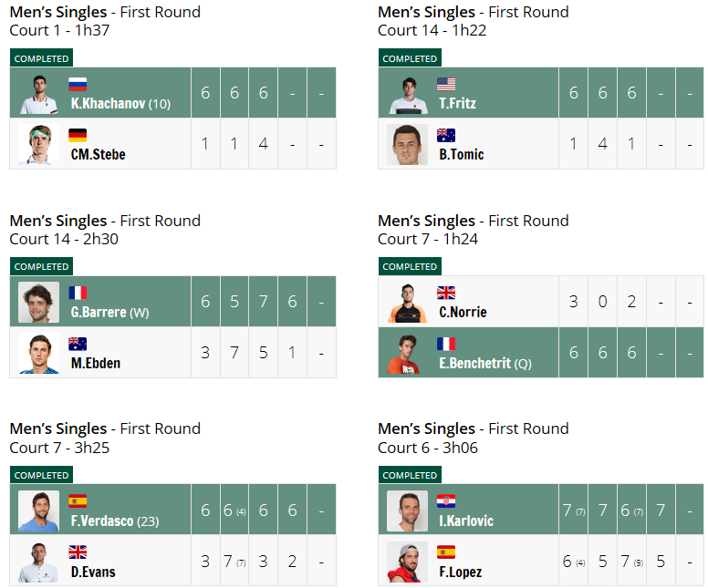Click Men's Singles heading for Court 6 match
The height and width of the screenshot is (588, 708).
tap(426, 428)
